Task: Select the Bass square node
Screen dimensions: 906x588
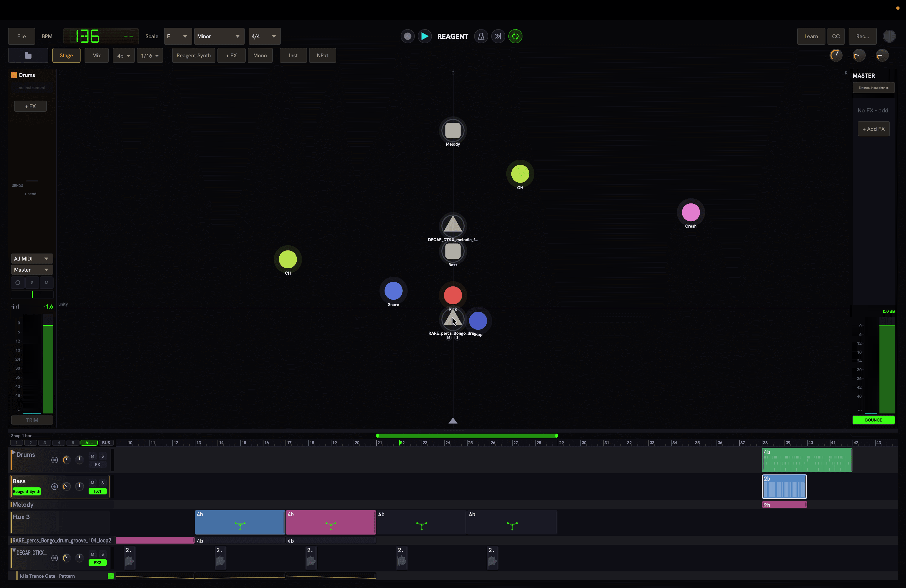Action: click(x=452, y=251)
